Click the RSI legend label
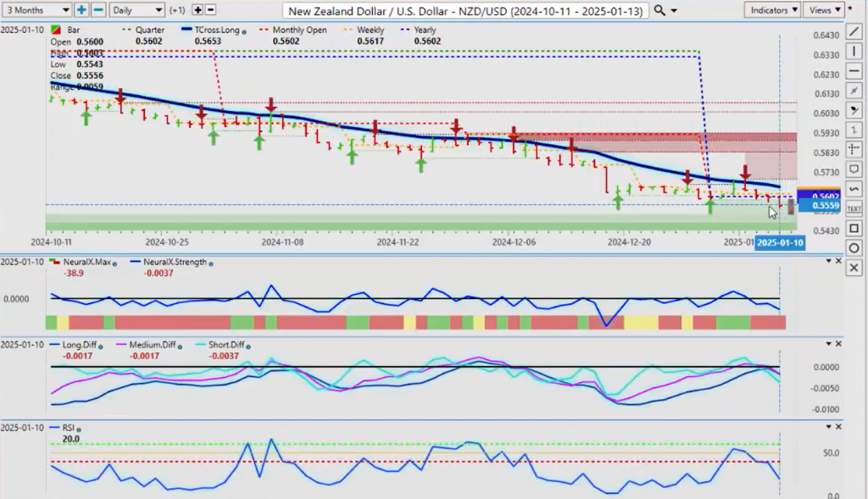 (69, 427)
